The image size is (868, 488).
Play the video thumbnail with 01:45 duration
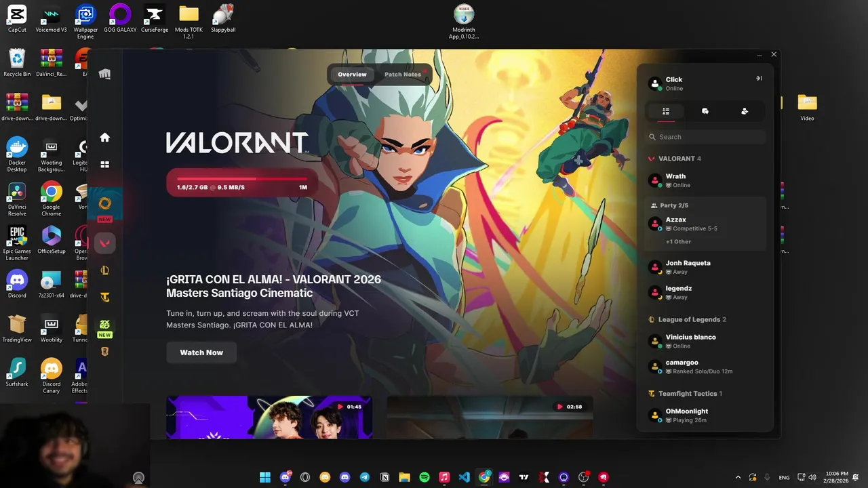pos(269,418)
